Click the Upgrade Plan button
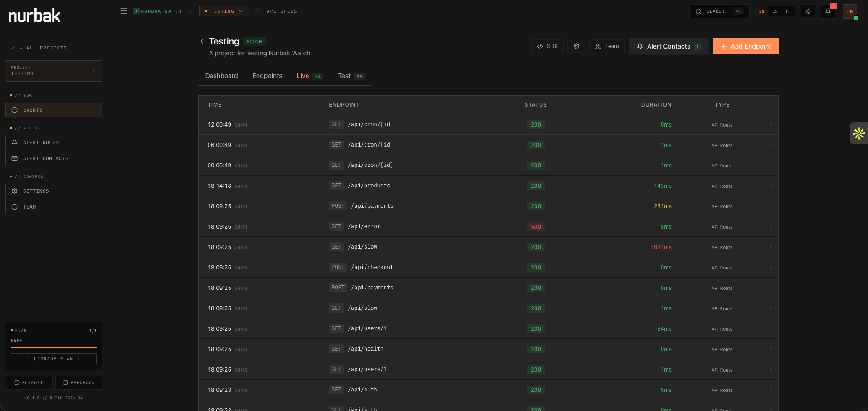Viewport: 868px width, 411px height. pos(54,359)
